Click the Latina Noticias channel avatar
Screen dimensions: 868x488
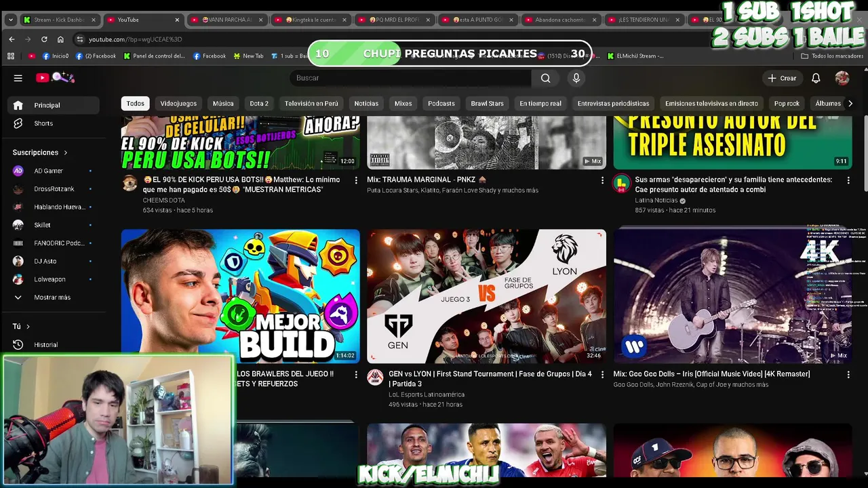point(621,183)
